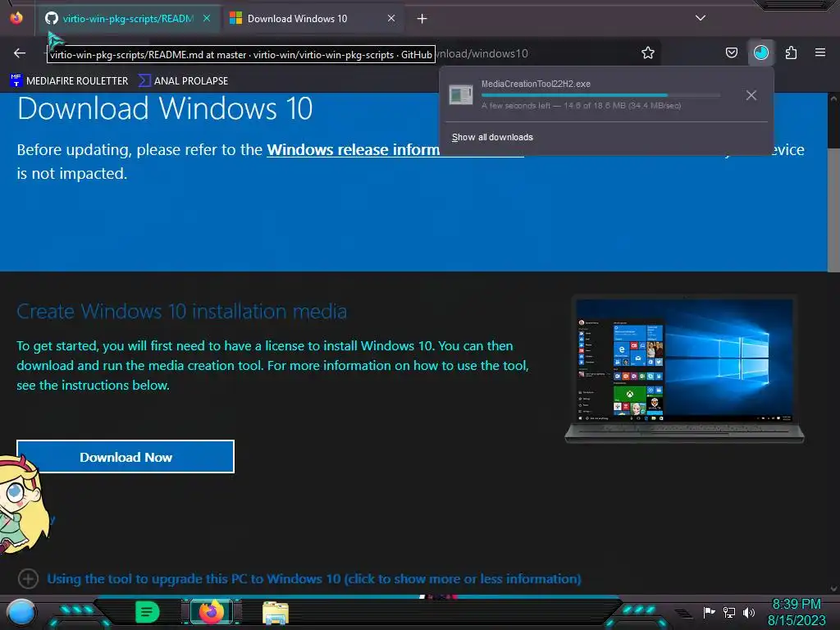Open the list all tabs dropdown

(x=701, y=18)
